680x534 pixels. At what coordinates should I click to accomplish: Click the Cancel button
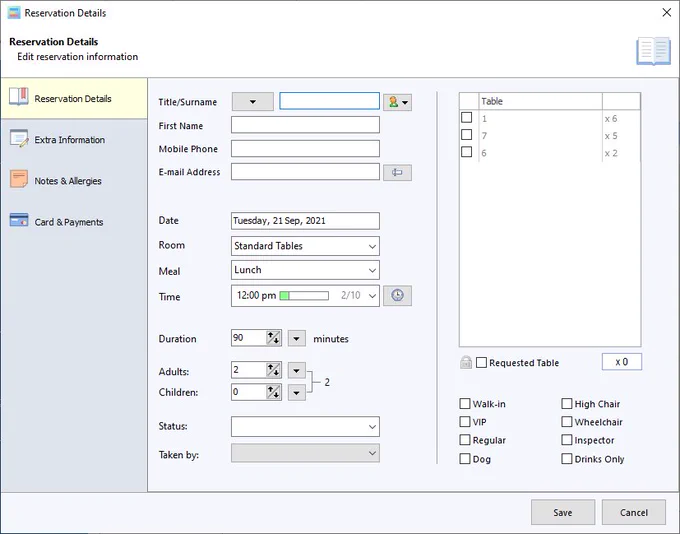pyautogui.click(x=634, y=512)
